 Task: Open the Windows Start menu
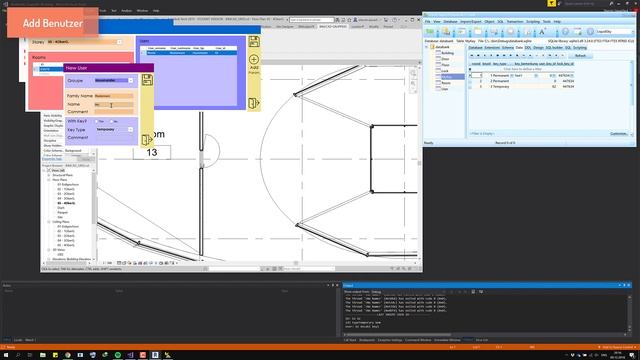6,355
